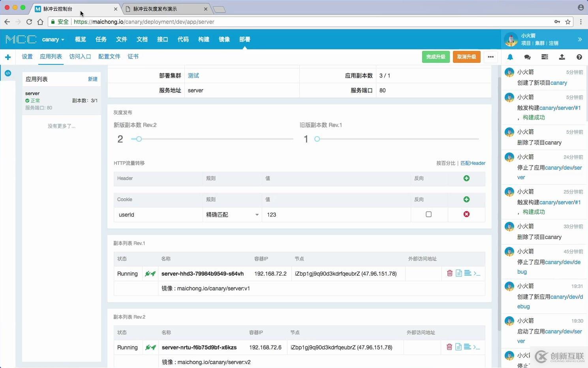Open 镜像 in the top navigation
Screen dimensions: 588x368
pyautogui.click(x=224, y=39)
